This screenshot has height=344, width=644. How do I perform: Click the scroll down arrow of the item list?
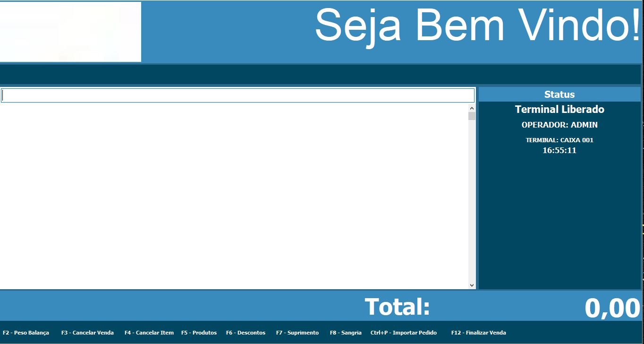(x=472, y=285)
